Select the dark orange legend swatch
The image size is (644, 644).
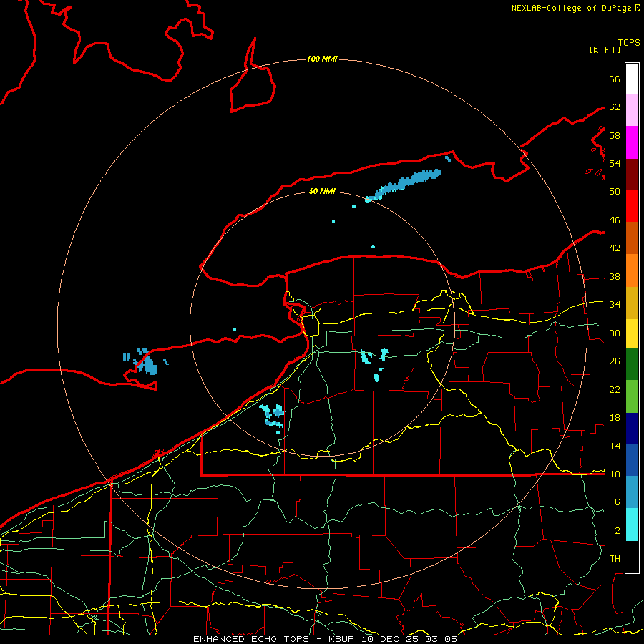tap(632, 238)
